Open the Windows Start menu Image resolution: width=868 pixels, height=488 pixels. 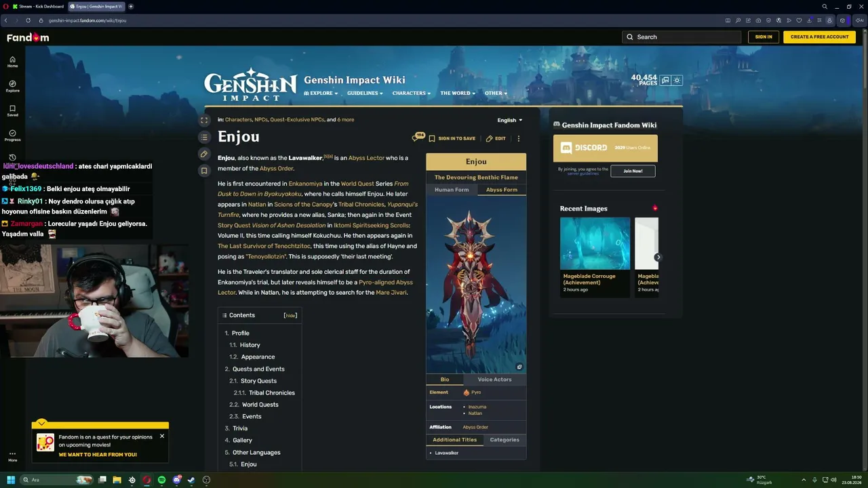tap(11, 480)
